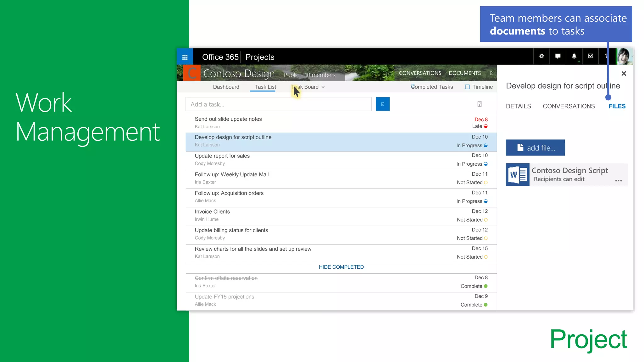
Task: Open the notifications bell
Action: click(x=574, y=56)
